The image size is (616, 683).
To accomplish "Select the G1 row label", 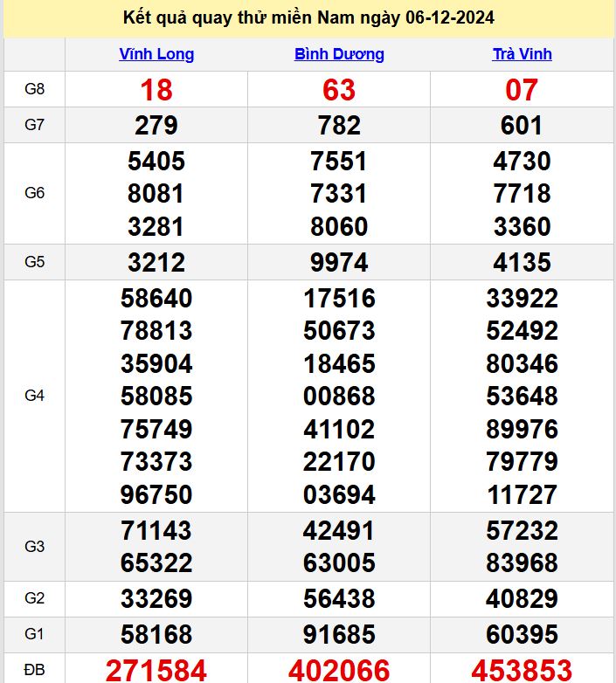I will coord(34,634).
